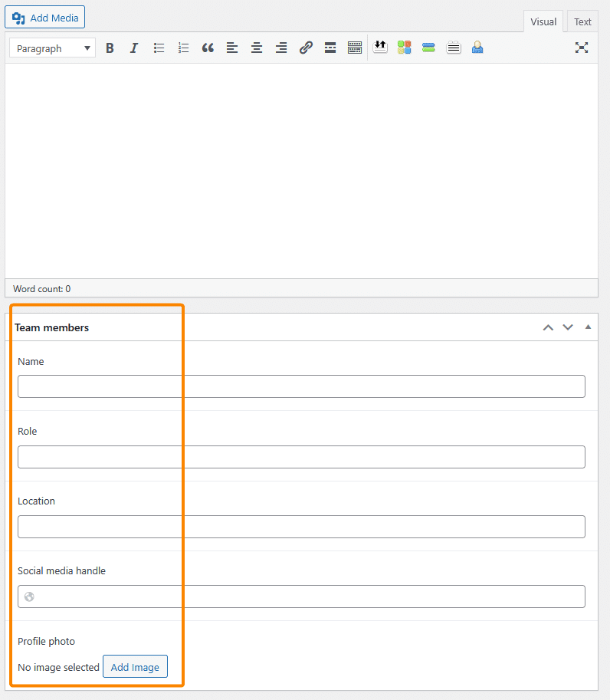Collapse the Team members panel
610x700 pixels.
tap(588, 327)
